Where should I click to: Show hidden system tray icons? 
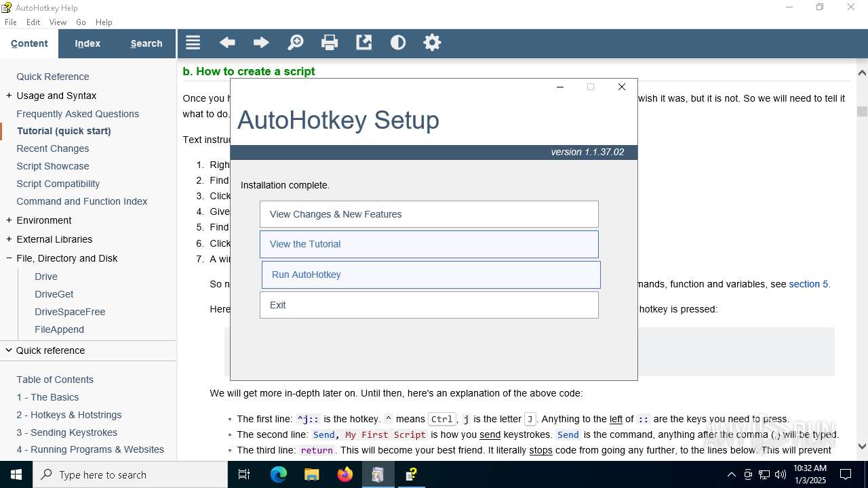731,474
